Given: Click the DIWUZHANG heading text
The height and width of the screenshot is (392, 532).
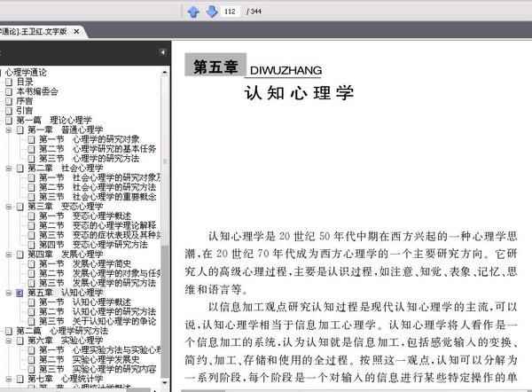Looking at the screenshot, I should [x=286, y=71].
